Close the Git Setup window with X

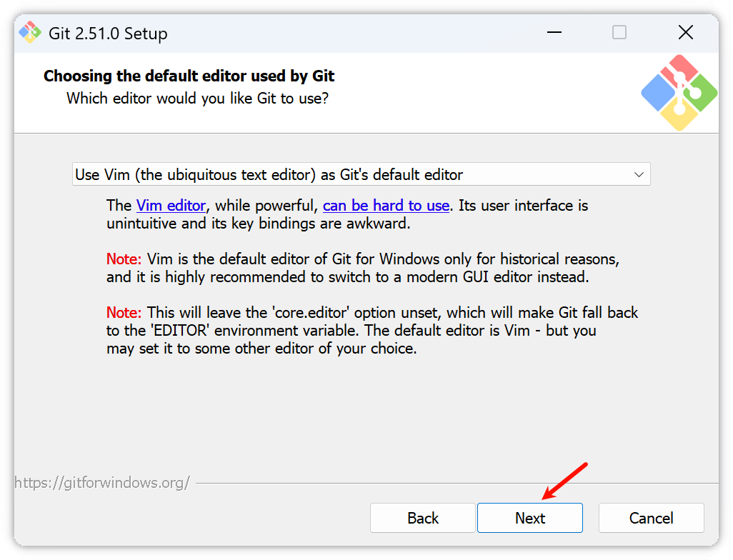pyautogui.click(x=685, y=33)
